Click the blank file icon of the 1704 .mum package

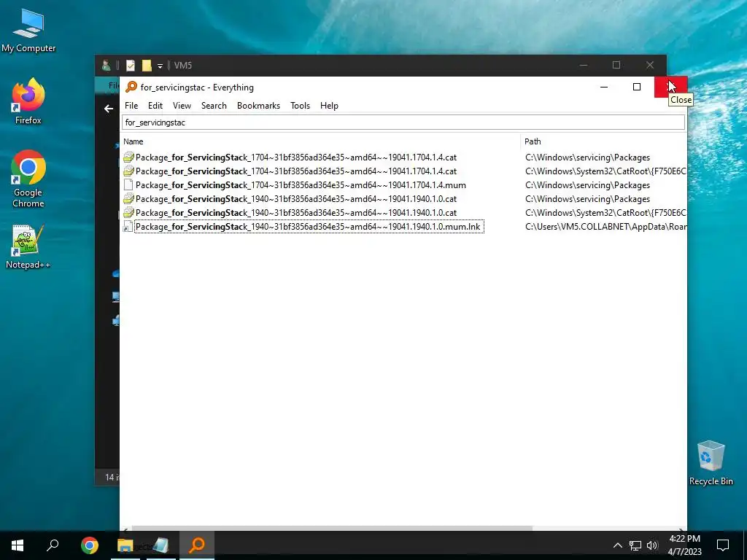coord(128,184)
